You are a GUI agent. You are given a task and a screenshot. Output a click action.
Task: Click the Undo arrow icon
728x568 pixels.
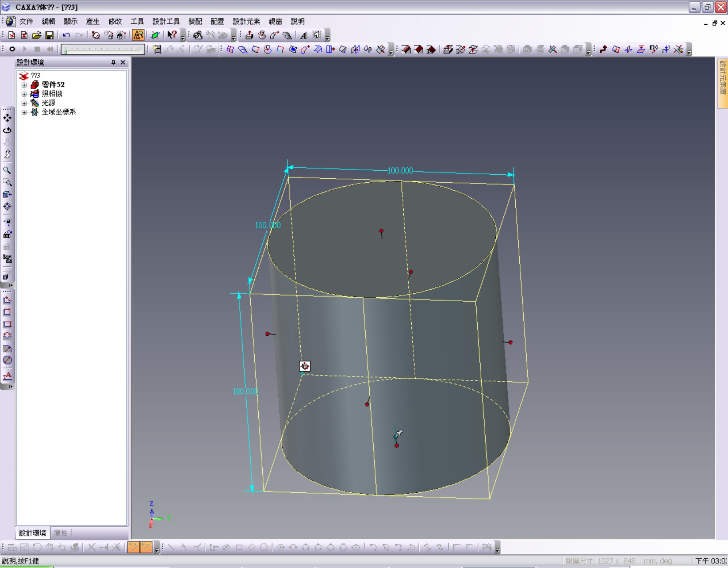click(x=66, y=36)
